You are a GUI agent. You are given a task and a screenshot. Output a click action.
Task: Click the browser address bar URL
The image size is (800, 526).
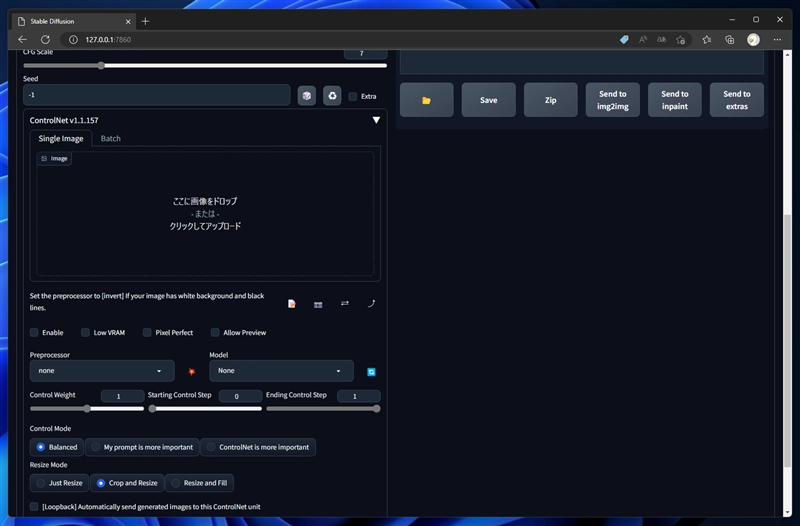click(108, 39)
